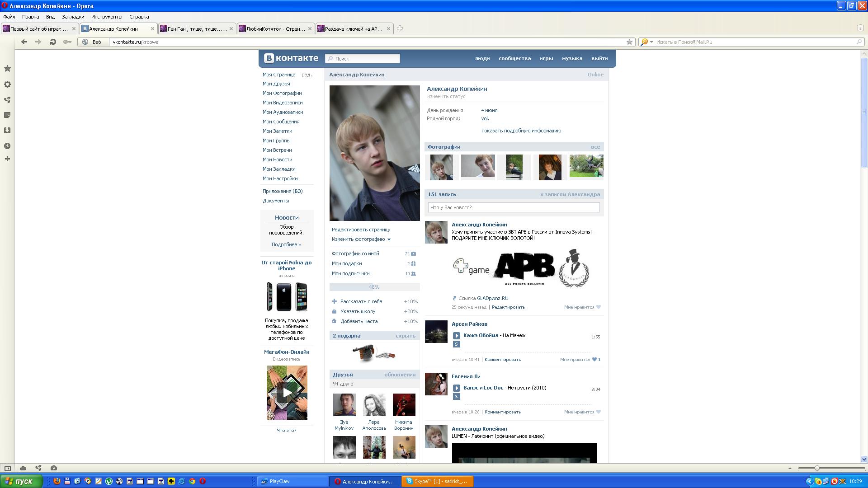Open Opera sidebar settings gear panel
The width and height of the screenshot is (868, 488).
pos(7,84)
